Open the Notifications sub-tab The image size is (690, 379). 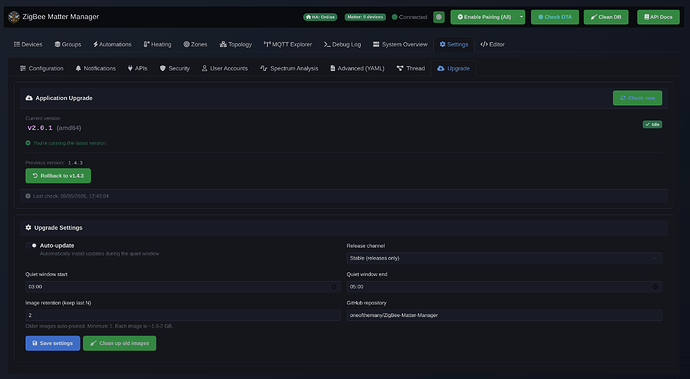point(95,68)
